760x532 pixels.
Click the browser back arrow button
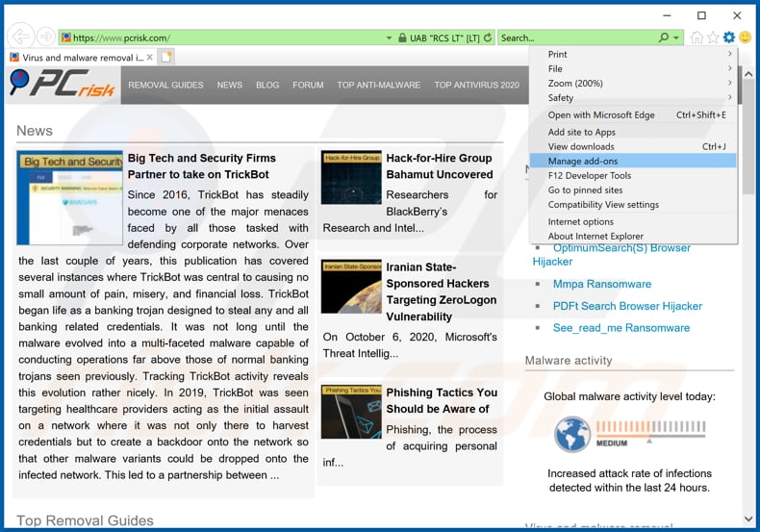coord(20,37)
